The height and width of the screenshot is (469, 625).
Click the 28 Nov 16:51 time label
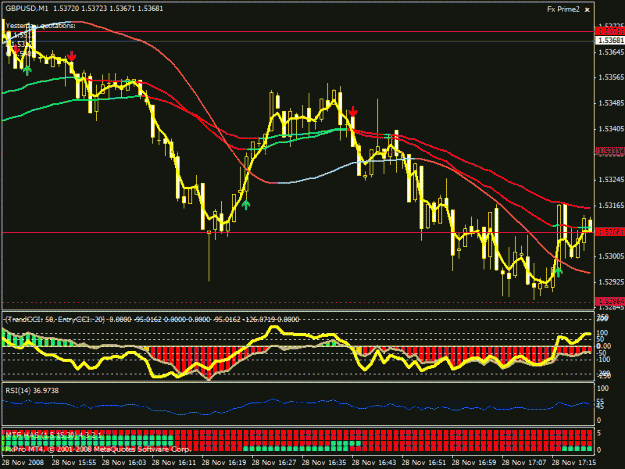pos(424,463)
